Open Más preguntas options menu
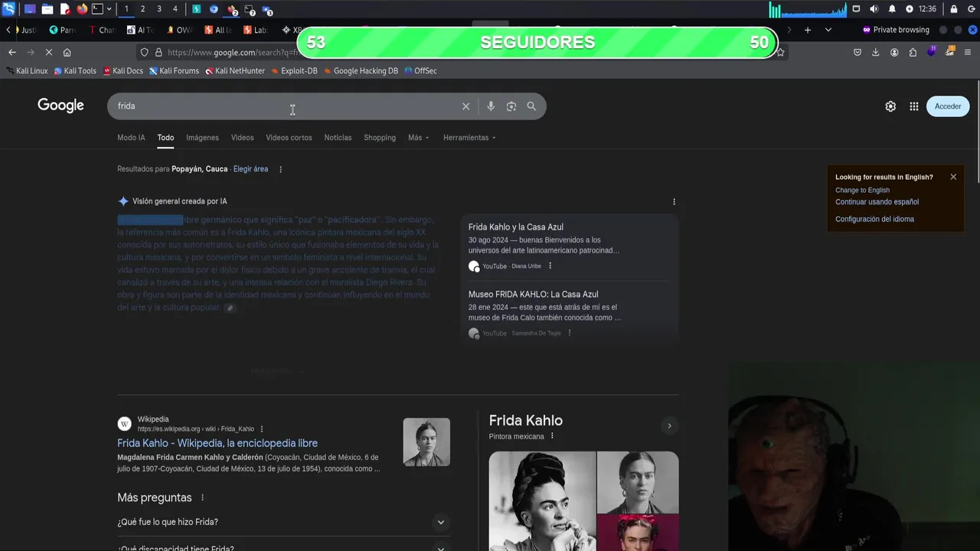Screen dimensions: 980x551 pos(203,497)
